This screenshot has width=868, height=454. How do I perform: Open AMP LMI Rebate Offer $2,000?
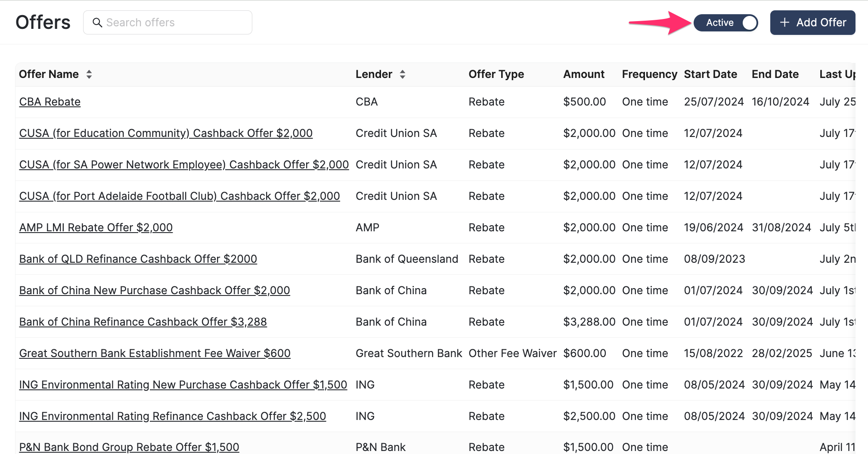(96, 228)
